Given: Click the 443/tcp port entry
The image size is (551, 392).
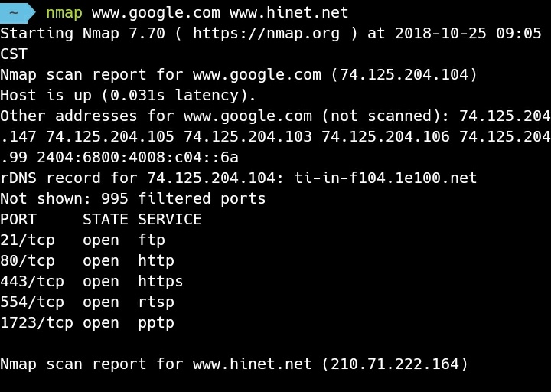Looking at the screenshot, I should click(x=32, y=282).
